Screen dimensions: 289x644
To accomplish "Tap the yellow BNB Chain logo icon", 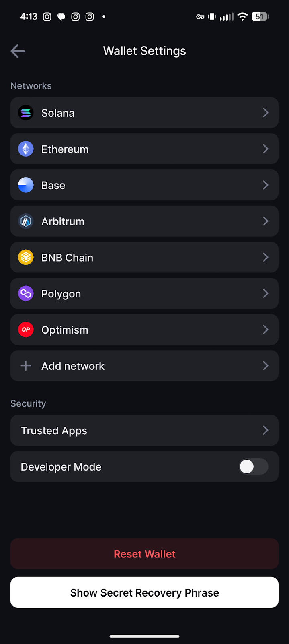I will (26, 258).
